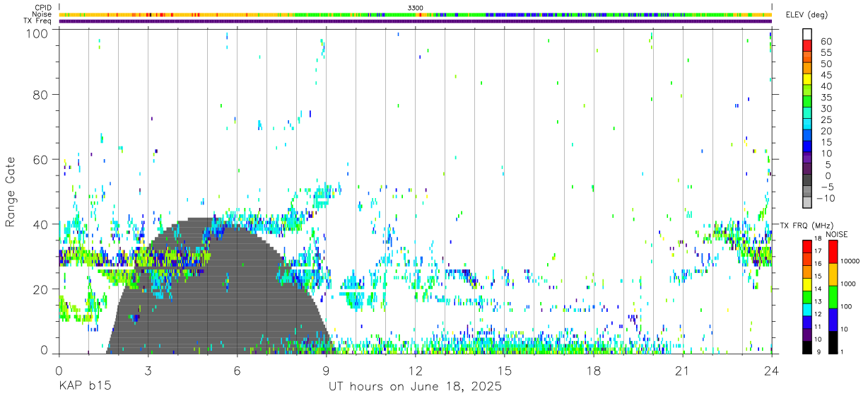The height and width of the screenshot is (401, 868).
Task: Click the Noise color strip above the plot
Action: [416, 14]
